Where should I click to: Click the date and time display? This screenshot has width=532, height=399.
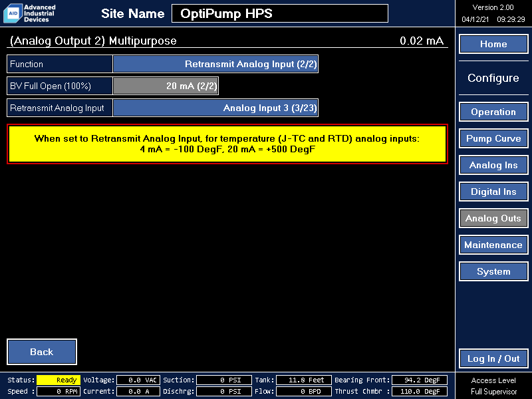493,19
